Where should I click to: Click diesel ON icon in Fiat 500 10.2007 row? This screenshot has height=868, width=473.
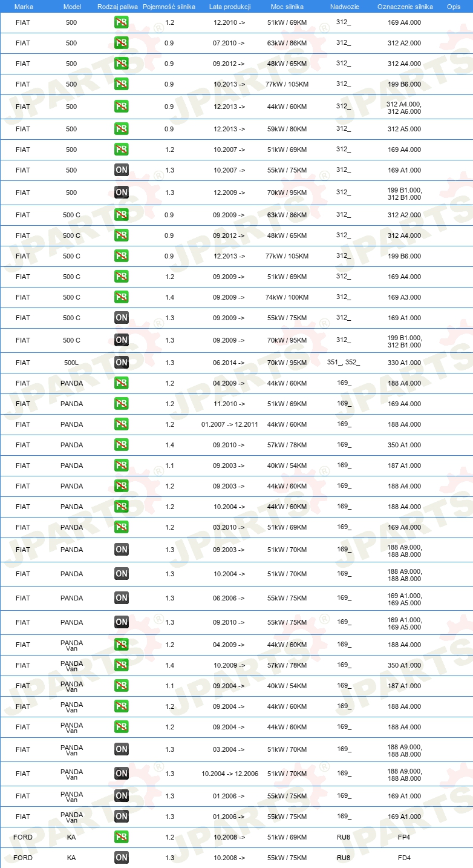[x=121, y=170]
